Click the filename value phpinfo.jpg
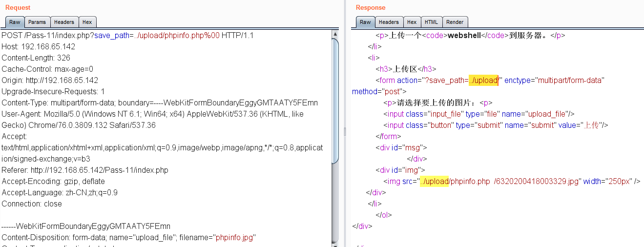Viewport: 644px width, 247px height. tap(234, 238)
